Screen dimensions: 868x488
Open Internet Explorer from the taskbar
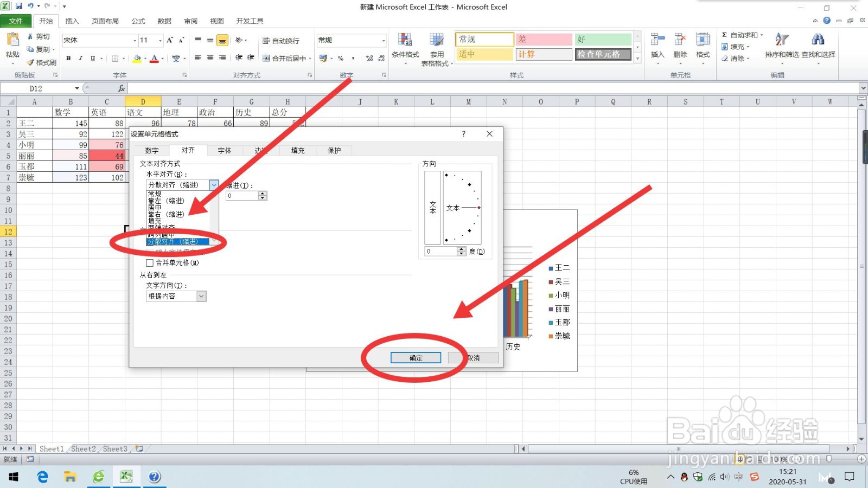click(42, 477)
